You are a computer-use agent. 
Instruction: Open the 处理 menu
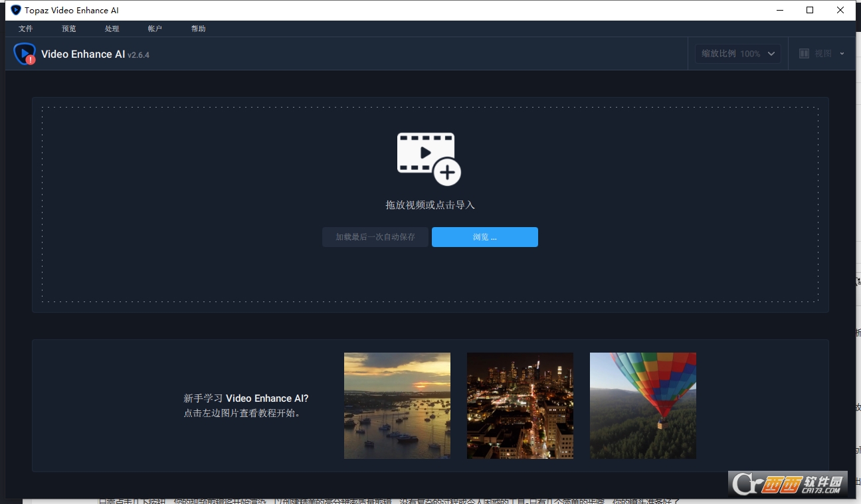click(112, 29)
